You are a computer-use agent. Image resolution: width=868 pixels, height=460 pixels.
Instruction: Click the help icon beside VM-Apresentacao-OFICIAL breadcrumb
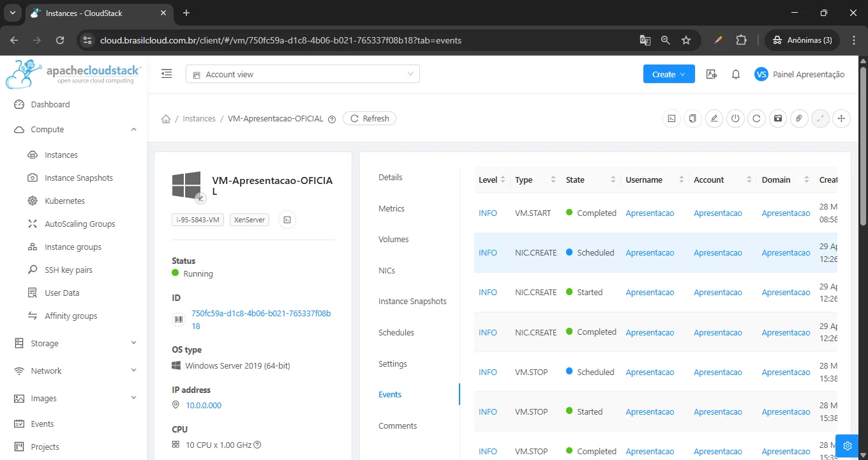pyautogui.click(x=332, y=119)
